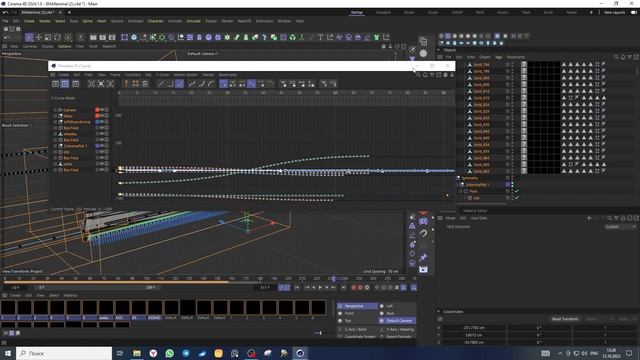Click the camera icon beside viewport
This screenshot has width=640, height=360.
coord(423,221)
